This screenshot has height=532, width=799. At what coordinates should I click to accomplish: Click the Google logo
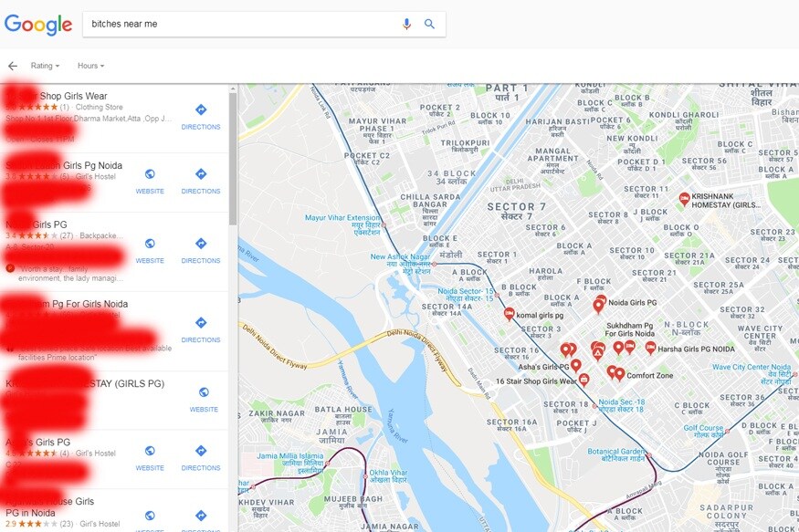38,25
